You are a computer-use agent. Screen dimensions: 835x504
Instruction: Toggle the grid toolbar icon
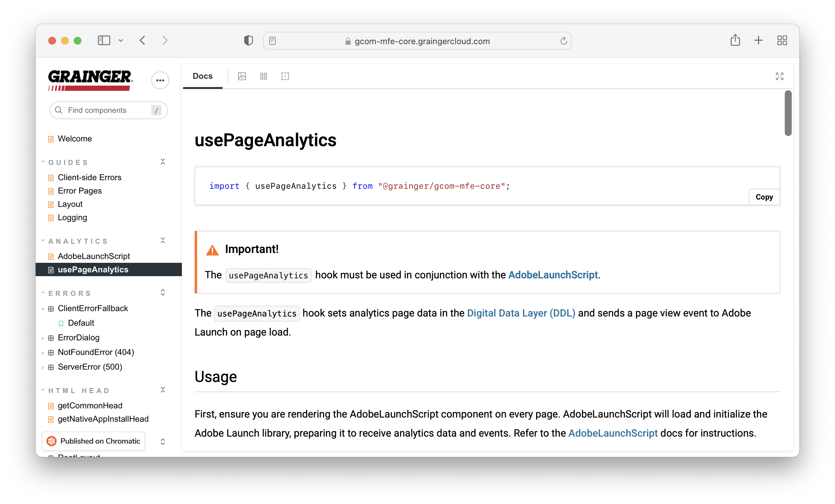264,76
